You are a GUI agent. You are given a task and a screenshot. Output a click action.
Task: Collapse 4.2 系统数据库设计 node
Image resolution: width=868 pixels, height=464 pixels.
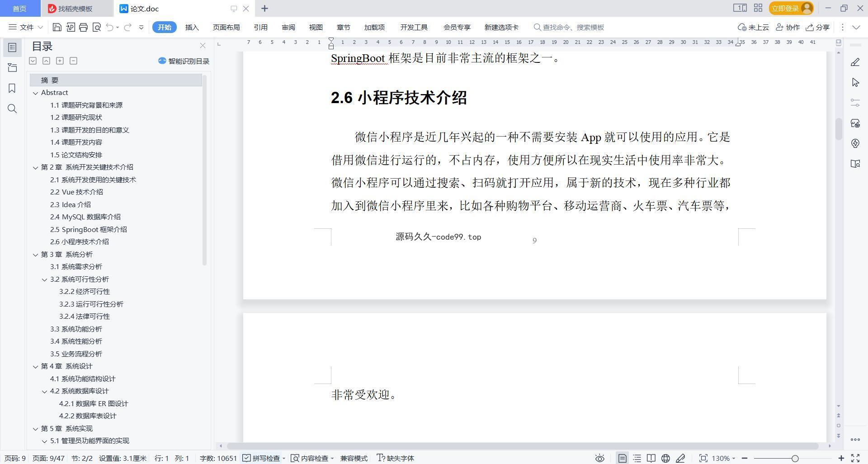44,391
